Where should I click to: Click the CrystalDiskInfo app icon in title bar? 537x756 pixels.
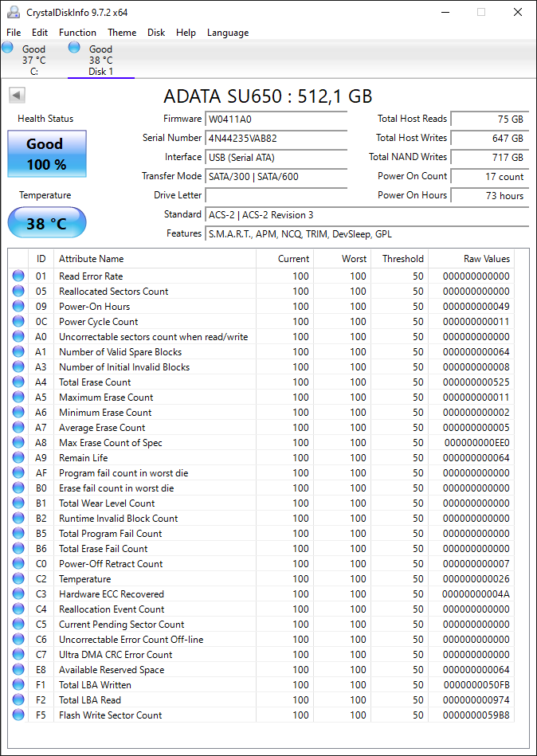tap(13, 12)
